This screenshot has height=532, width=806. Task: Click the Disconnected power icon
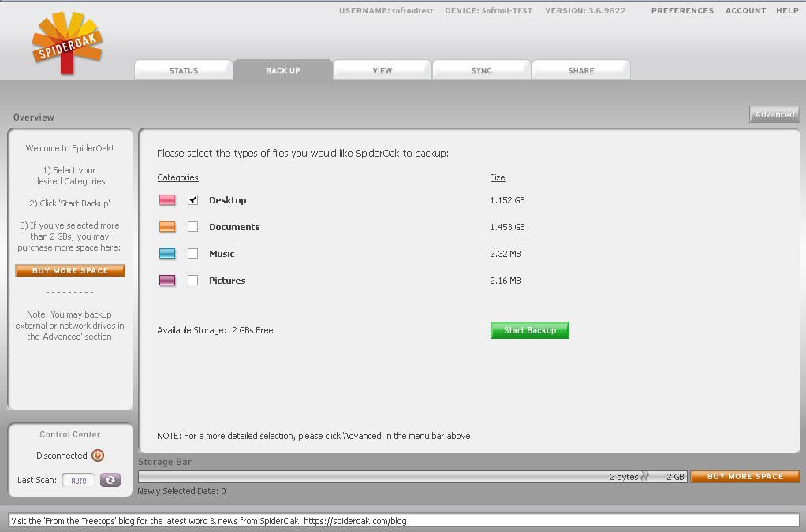(98, 456)
